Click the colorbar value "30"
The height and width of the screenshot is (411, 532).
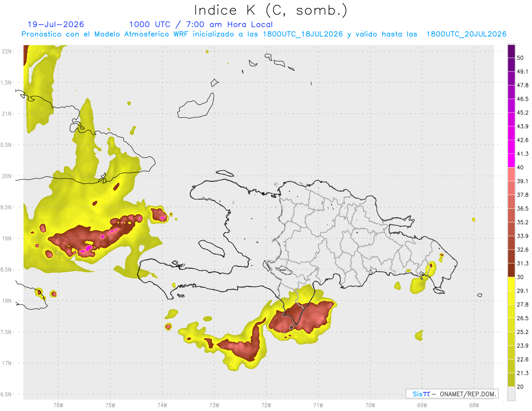point(521,277)
